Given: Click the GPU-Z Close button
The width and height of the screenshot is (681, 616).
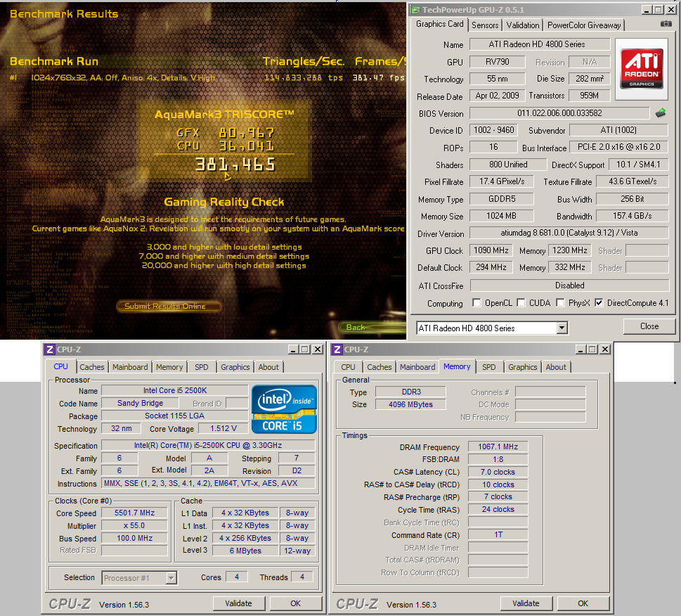Looking at the screenshot, I should coord(649,326).
